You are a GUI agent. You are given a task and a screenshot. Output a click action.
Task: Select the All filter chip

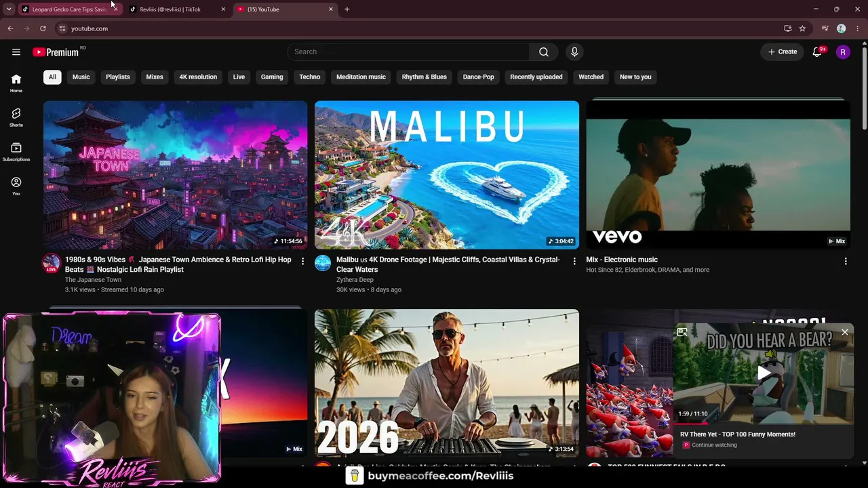coord(52,77)
